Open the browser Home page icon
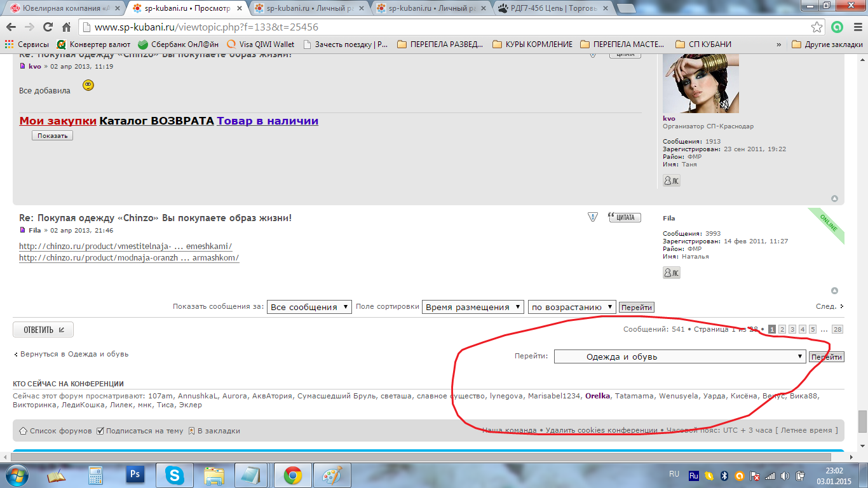The width and height of the screenshot is (868, 488). (66, 27)
